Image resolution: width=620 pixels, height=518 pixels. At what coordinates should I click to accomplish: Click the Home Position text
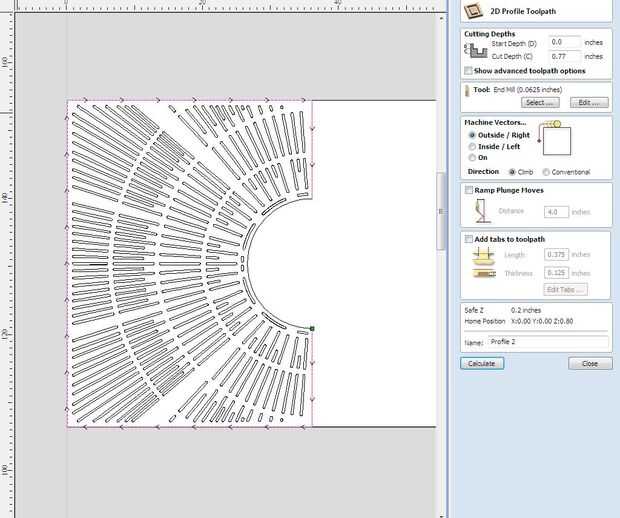click(x=518, y=321)
